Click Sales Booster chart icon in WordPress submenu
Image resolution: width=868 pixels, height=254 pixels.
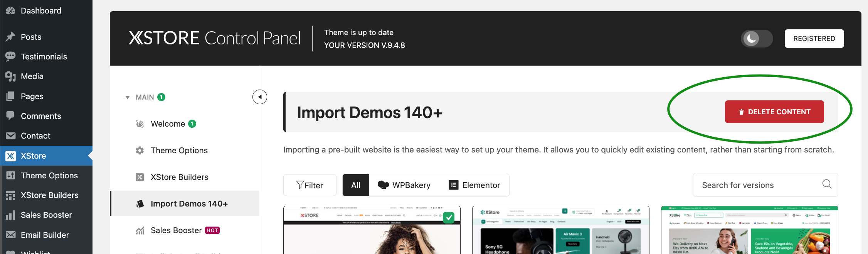coord(10,215)
